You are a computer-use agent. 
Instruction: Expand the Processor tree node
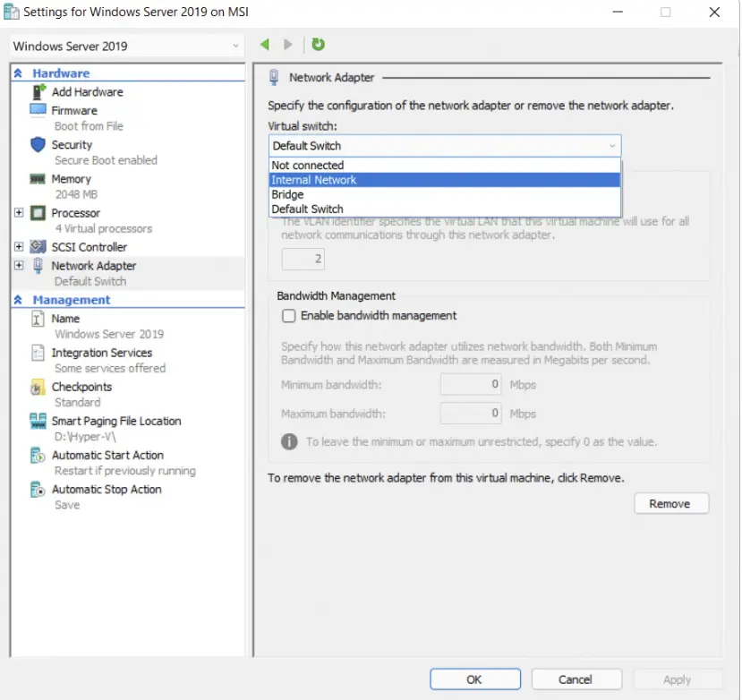[19, 213]
